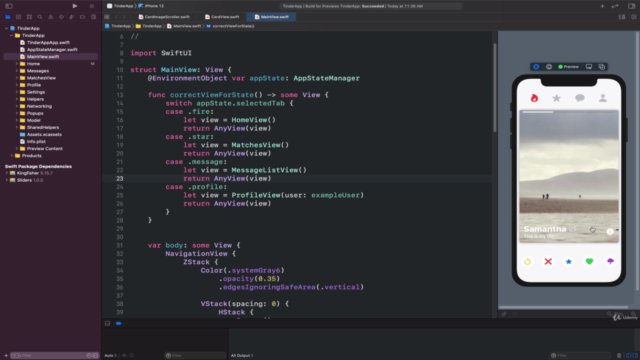This screenshot has height=360, width=640.
Task: Click the related items grid icon
Action: click(107, 17)
